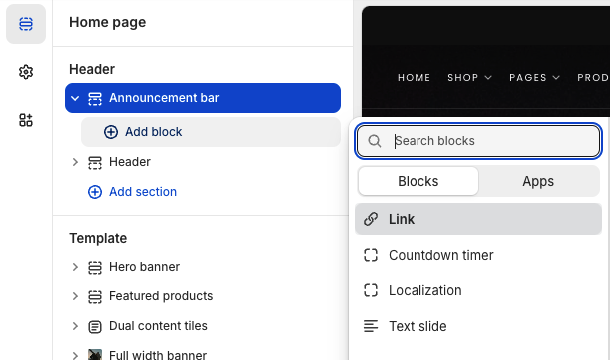Click the plus icon beside Add block
This screenshot has width=610, height=360.
111,132
